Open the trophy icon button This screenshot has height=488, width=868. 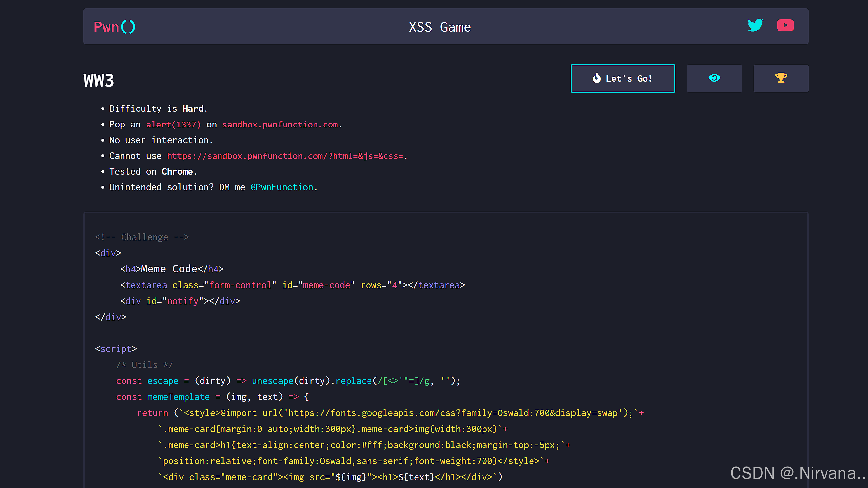click(x=781, y=78)
